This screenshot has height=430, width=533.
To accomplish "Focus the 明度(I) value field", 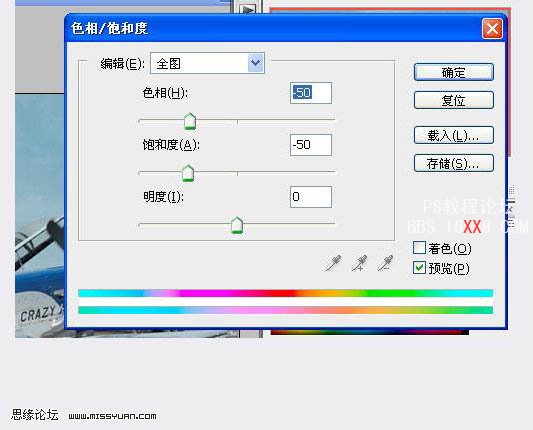I will [311, 197].
